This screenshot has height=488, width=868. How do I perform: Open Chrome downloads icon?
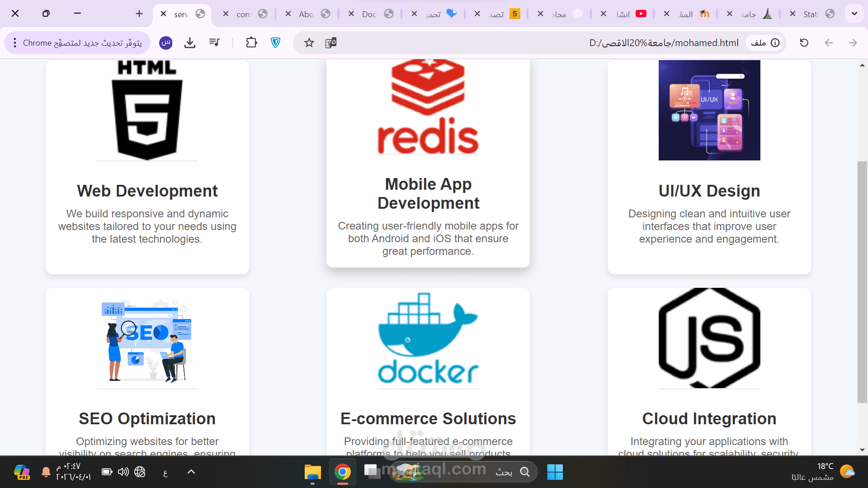coord(190,43)
